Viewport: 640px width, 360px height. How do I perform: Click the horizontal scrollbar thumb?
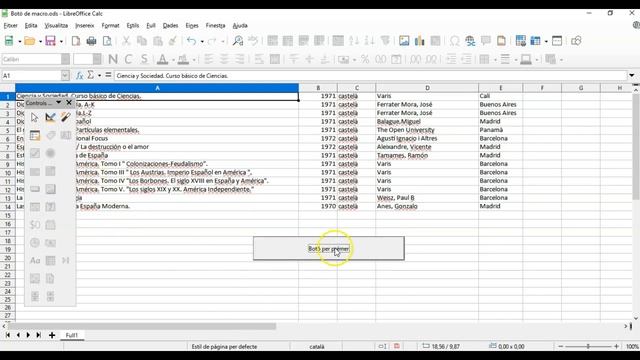click(x=142, y=326)
